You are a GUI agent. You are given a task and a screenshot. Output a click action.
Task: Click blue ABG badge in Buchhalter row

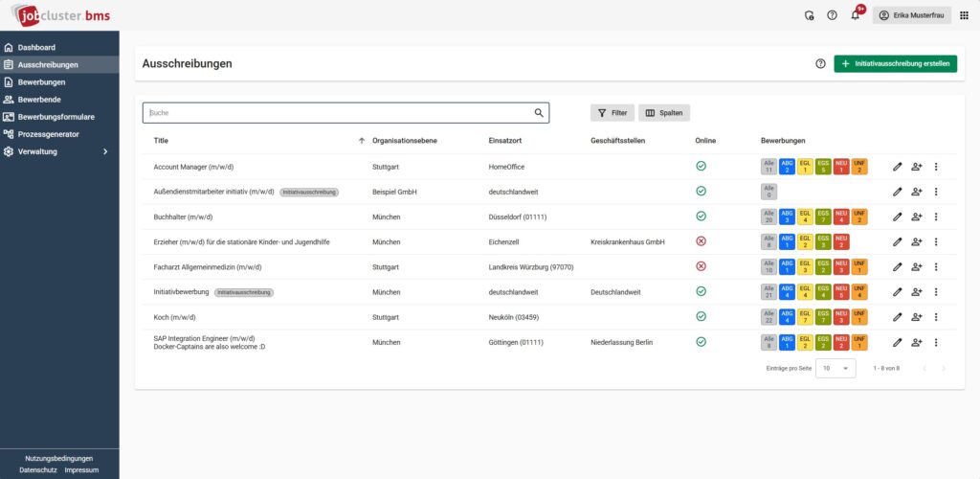pyautogui.click(x=787, y=217)
